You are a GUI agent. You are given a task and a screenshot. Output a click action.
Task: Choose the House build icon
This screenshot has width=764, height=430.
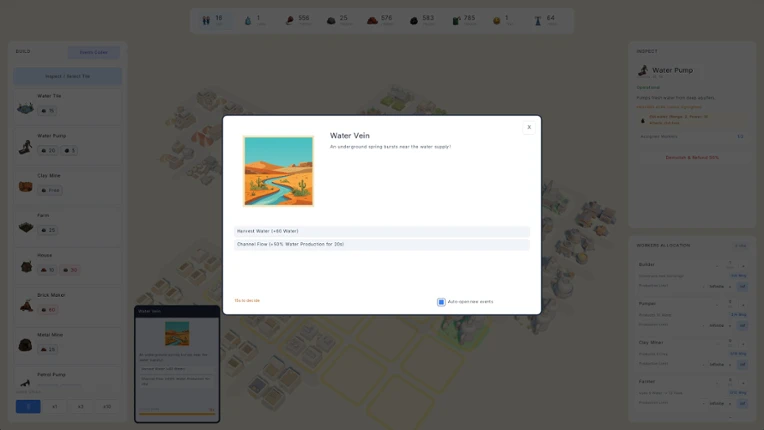pyautogui.click(x=26, y=266)
